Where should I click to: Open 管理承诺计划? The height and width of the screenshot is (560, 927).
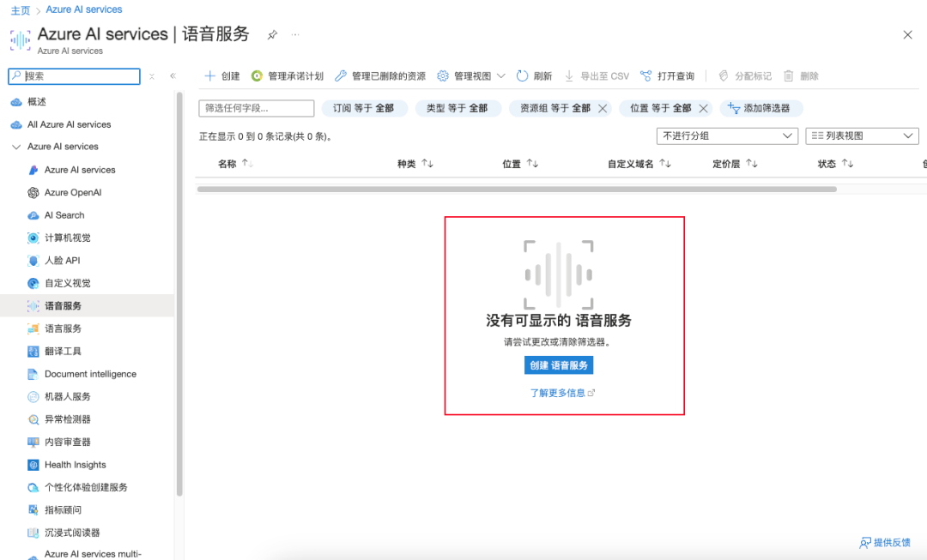[288, 76]
